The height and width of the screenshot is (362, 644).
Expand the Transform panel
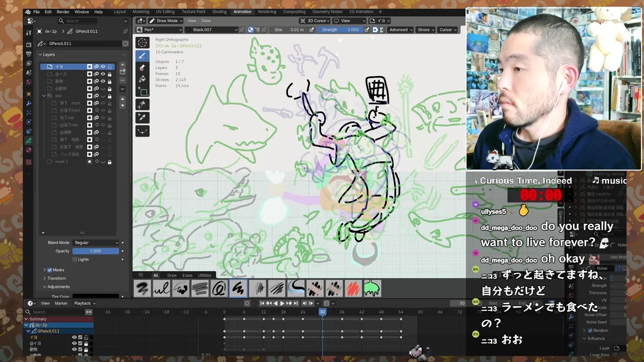[x=44, y=278]
